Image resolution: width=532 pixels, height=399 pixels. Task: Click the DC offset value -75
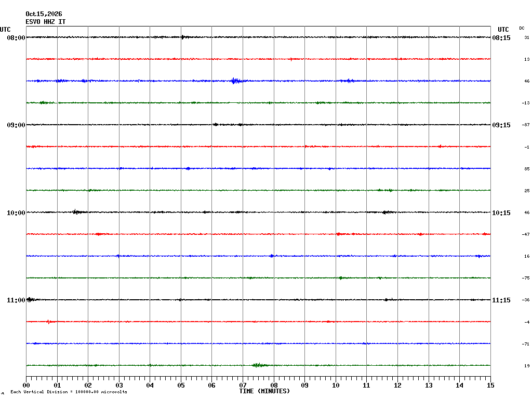click(x=526, y=278)
